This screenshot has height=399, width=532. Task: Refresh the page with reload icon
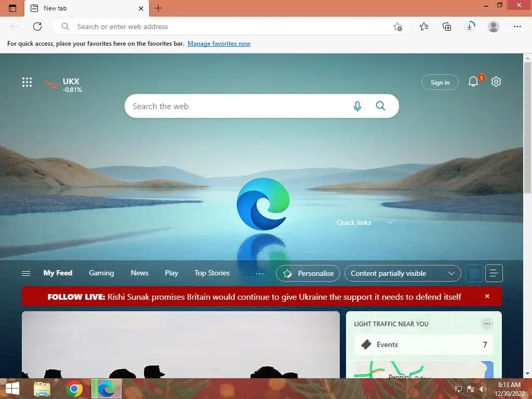click(x=37, y=26)
